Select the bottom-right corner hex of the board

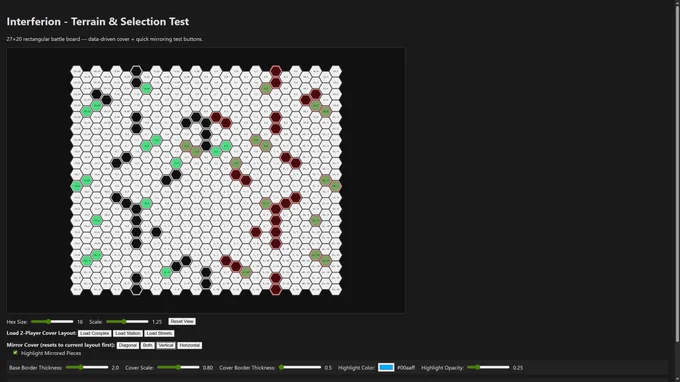(x=336, y=289)
